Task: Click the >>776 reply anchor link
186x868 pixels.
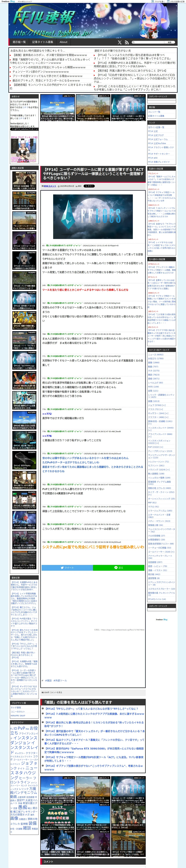Action: [x=47, y=436]
